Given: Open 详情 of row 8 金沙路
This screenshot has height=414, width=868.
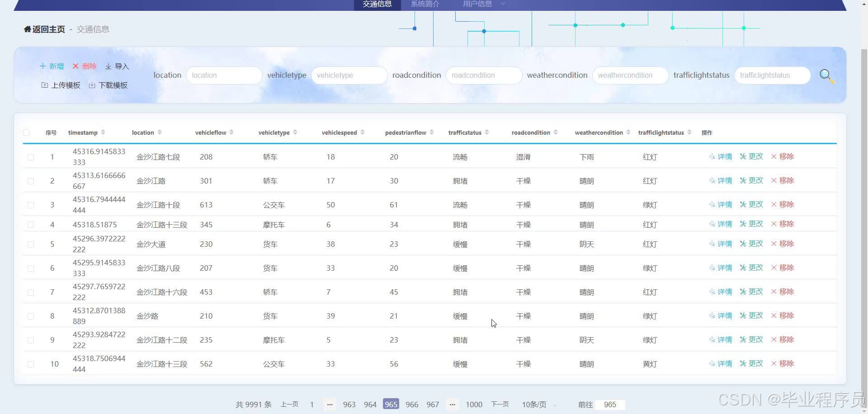Looking at the screenshot, I should (x=721, y=315).
